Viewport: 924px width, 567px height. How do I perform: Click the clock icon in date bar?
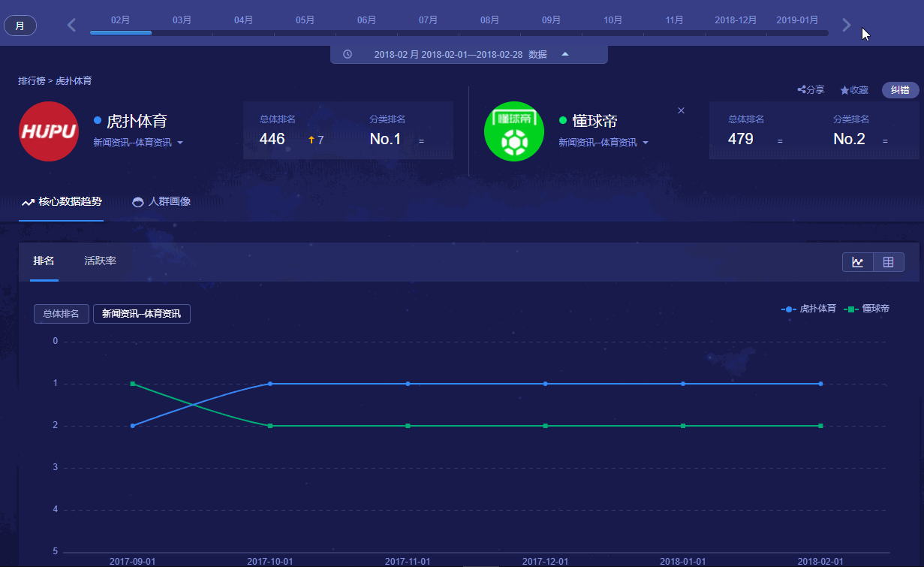click(348, 54)
